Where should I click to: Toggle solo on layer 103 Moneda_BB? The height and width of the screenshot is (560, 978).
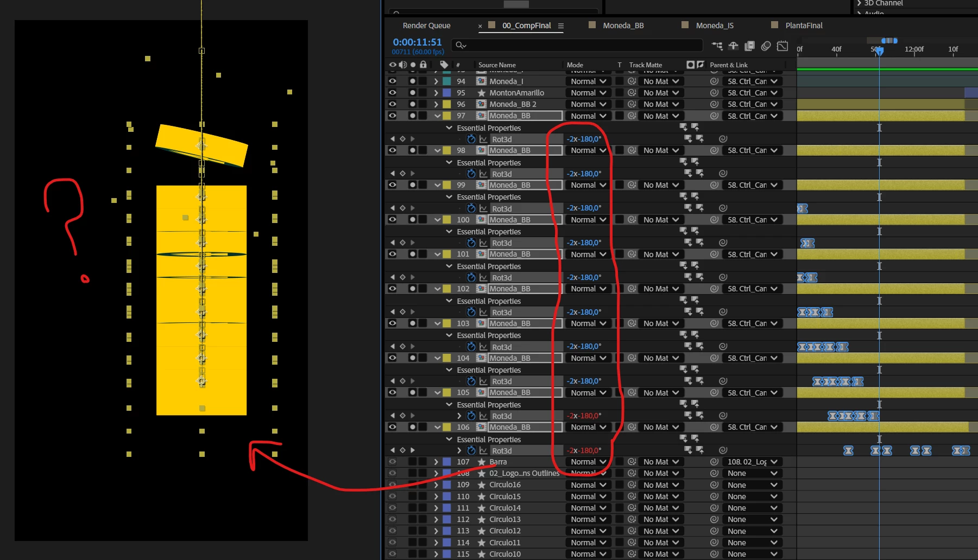click(x=413, y=323)
